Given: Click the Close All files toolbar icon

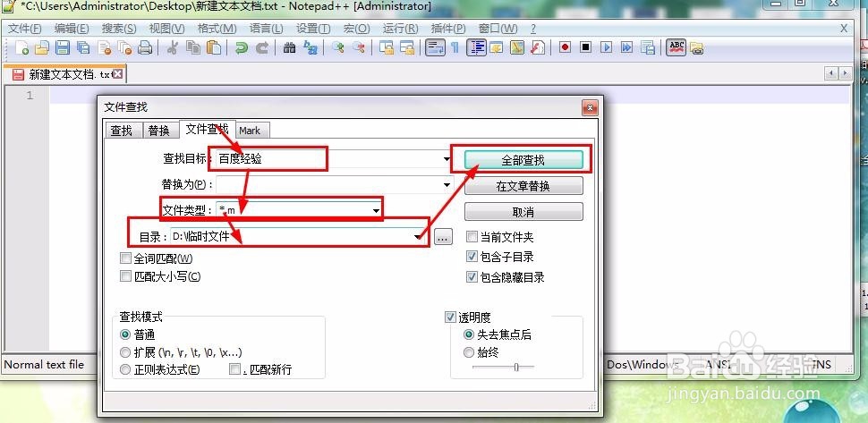Looking at the screenshot, I should (x=125, y=48).
